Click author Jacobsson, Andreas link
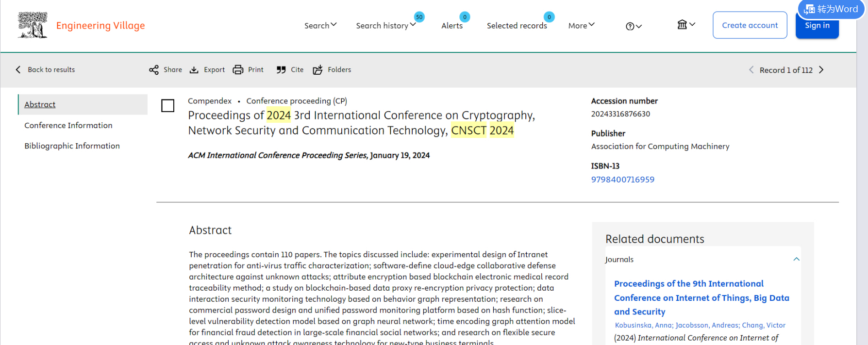 pos(707,325)
